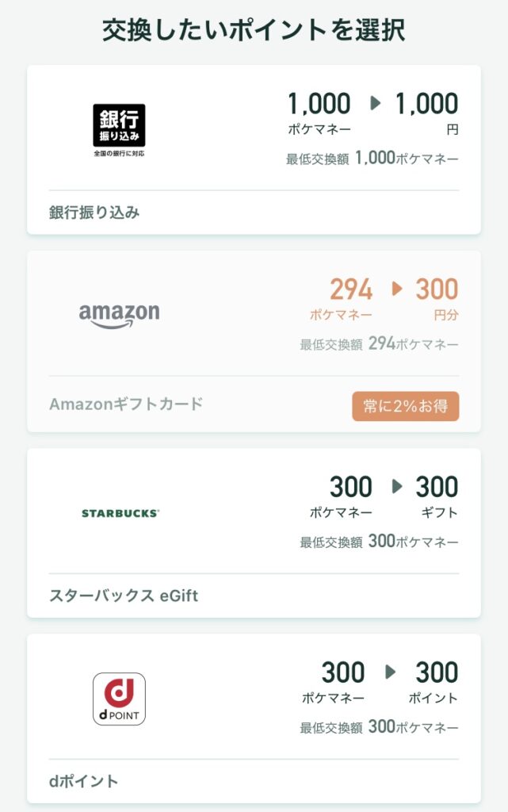Viewport: 508px width, 812px height.
Task: Click the d POINT logo icon
Action: [x=119, y=699]
